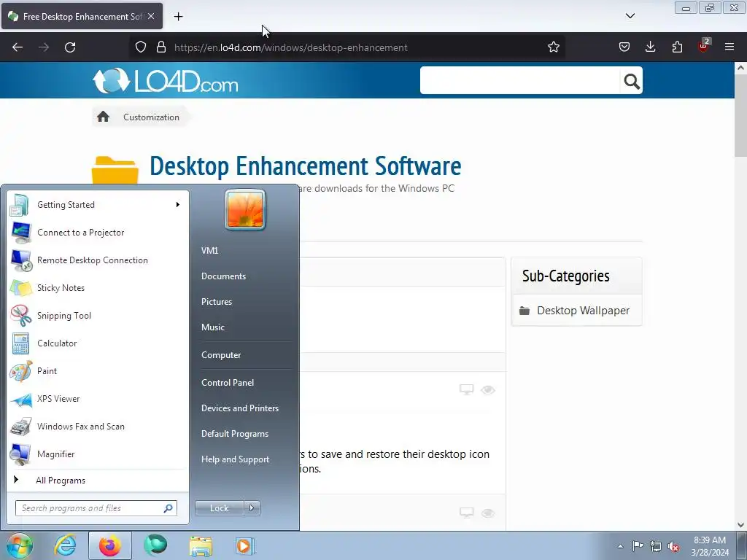The width and height of the screenshot is (747, 560).
Task: Reload the current page
Action: [x=70, y=47]
